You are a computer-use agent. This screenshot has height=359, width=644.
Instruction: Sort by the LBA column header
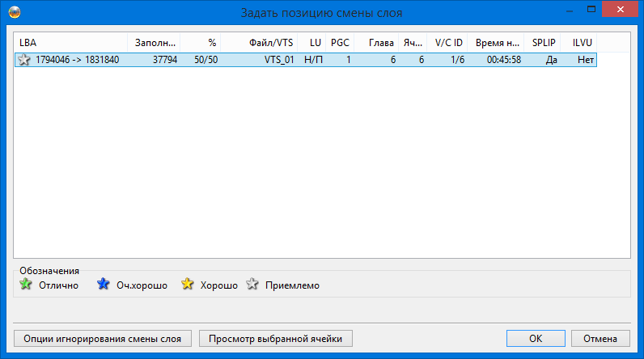tap(71, 43)
